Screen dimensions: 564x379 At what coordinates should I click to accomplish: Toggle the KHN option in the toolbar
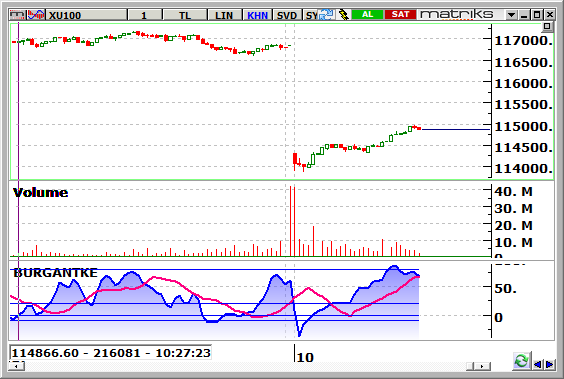coord(258,15)
